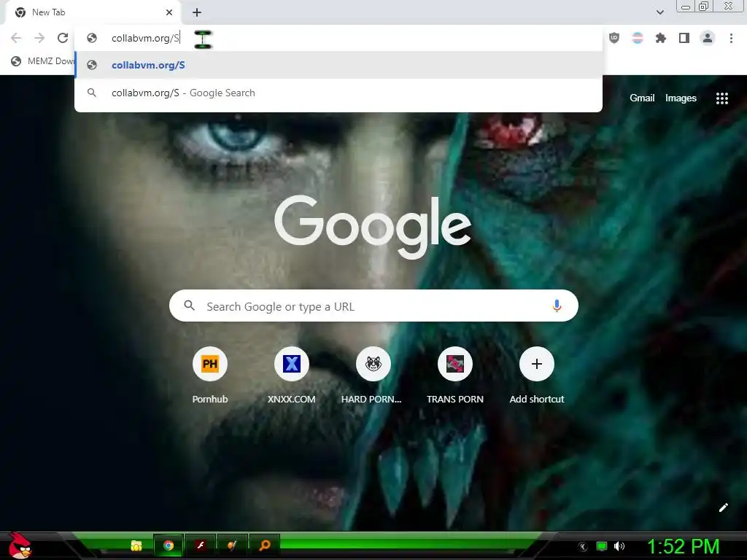Click the address bar text field
This screenshot has height=560, width=747.
click(x=338, y=38)
